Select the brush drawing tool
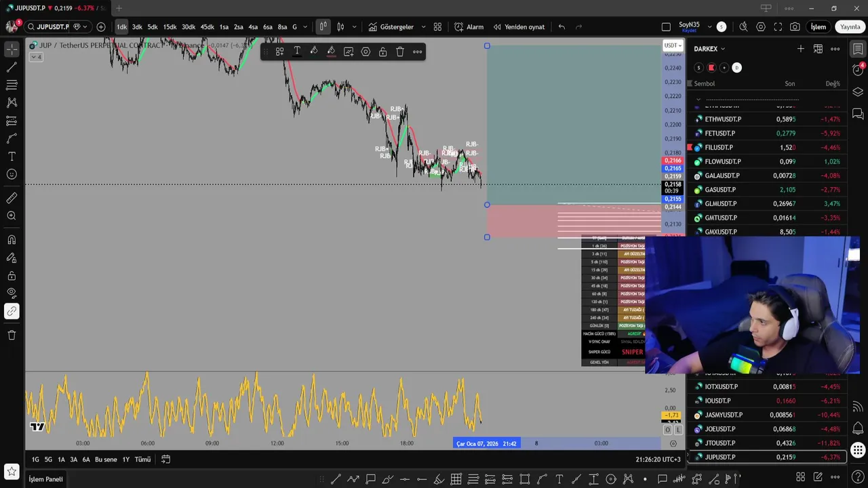Viewport: 868px width, 488px height. 12,138
